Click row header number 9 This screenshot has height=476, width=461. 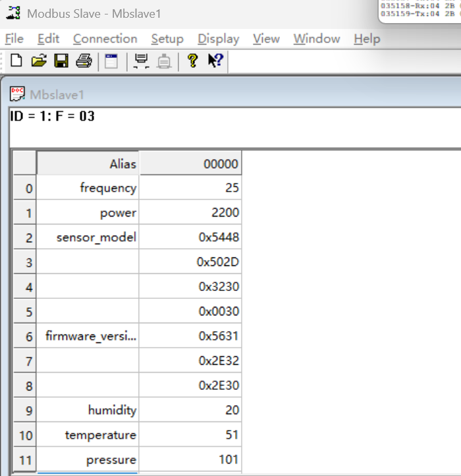pos(25,411)
